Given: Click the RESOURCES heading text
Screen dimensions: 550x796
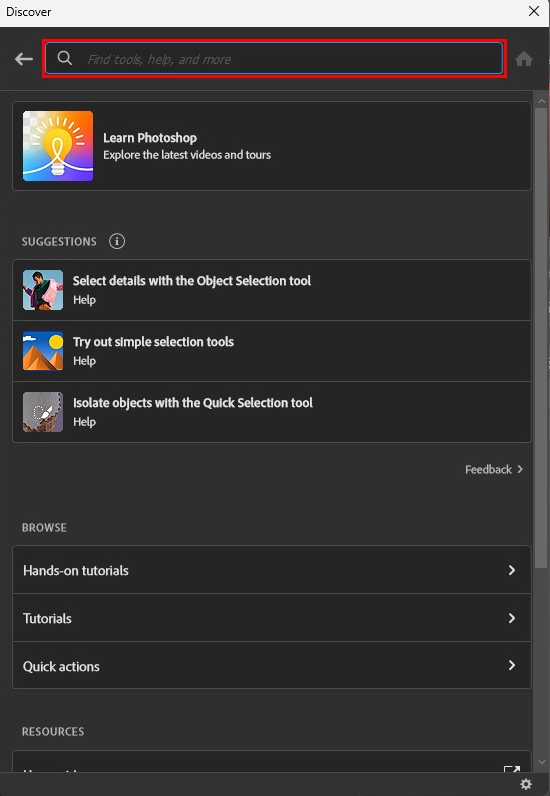Looking at the screenshot, I should [53, 732].
